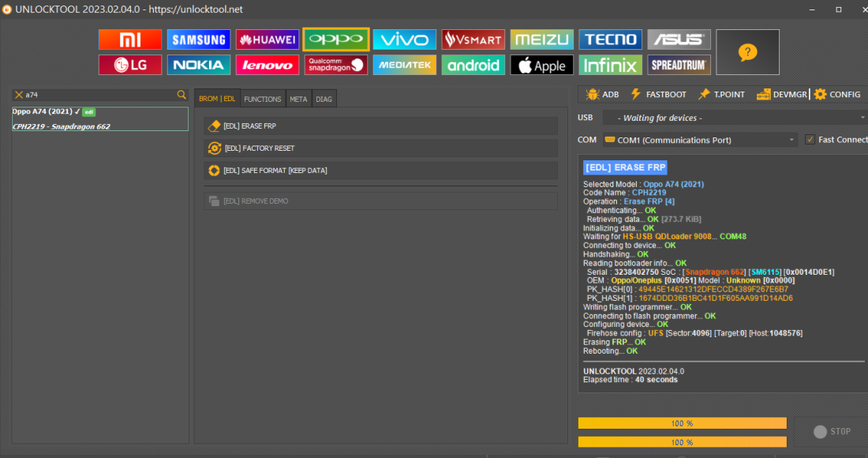Image resolution: width=868 pixels, height=458 pixels.
Task: Run [EDL] FACTORY RESET
Action: click(x=381, y=148)
